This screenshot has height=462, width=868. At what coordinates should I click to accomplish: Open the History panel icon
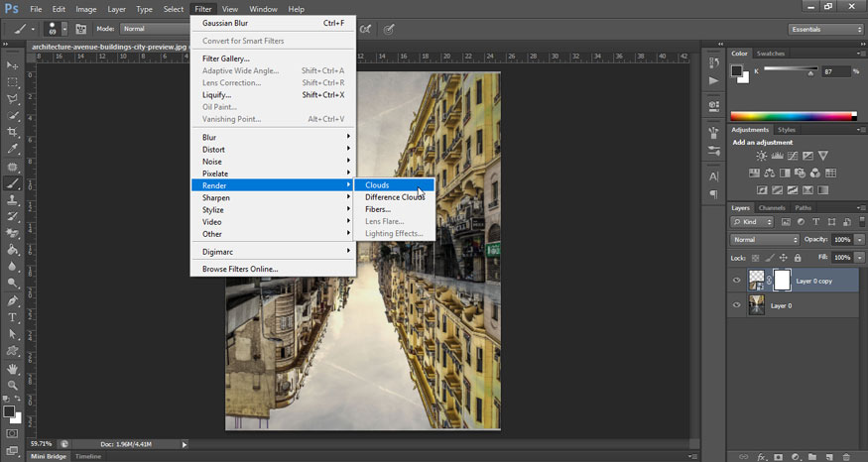[x=713, y=63]
